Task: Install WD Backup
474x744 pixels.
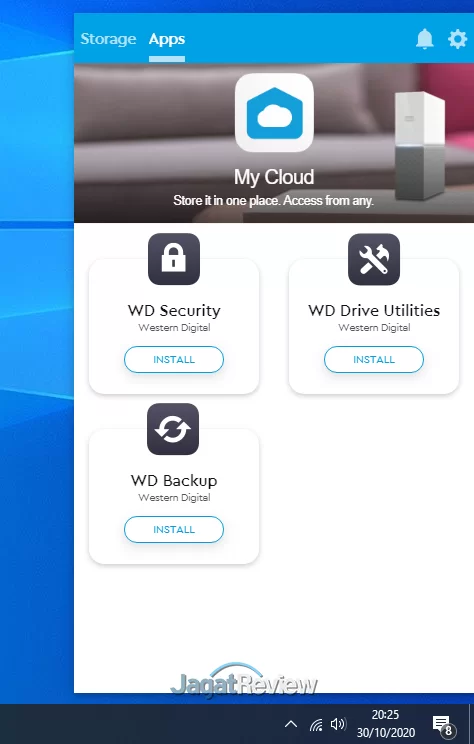Action: tap(174, 529)
